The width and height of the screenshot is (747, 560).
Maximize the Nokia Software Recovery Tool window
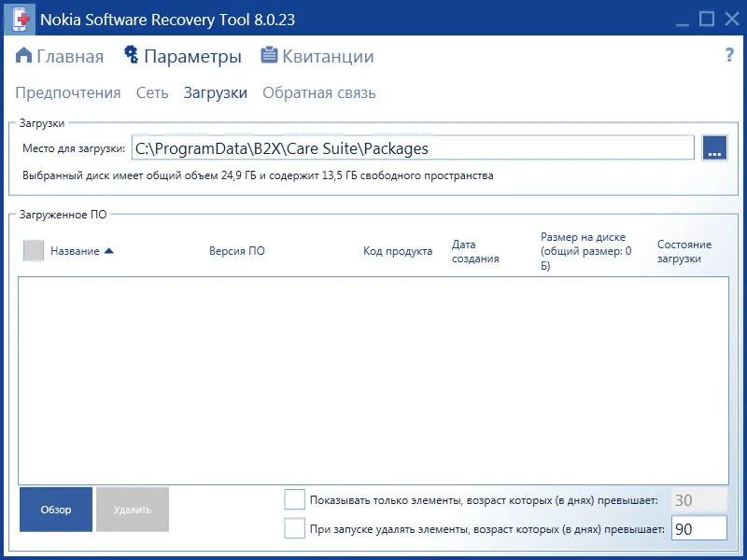[707, 19]
